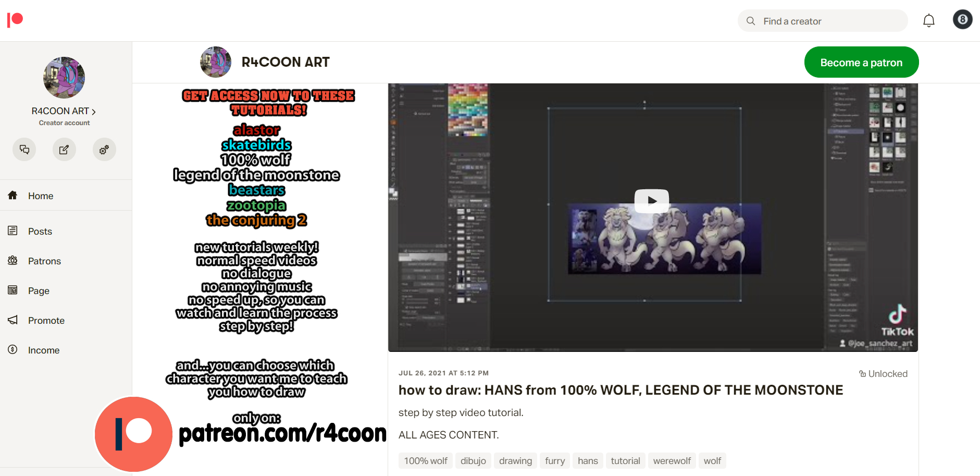The image size is (980, 476).
Task: Select the 100% wolf tag
Action: [425, 461]
